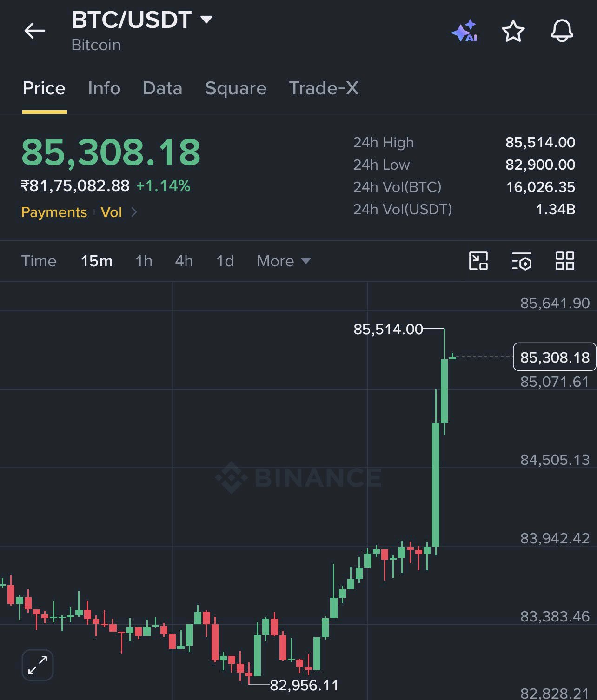
Task: Expand chart to fullscreen
Action: click(38, 665)
